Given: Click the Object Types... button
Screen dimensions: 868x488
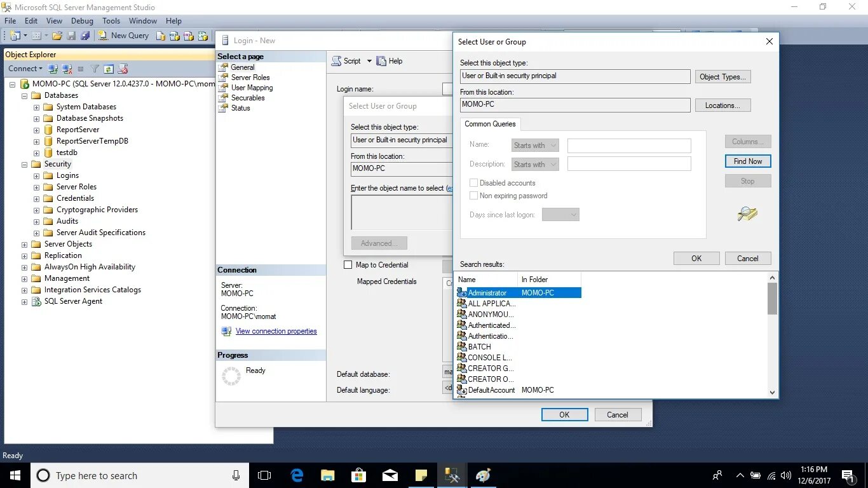Looking at the screenshot, I should 723,77.
